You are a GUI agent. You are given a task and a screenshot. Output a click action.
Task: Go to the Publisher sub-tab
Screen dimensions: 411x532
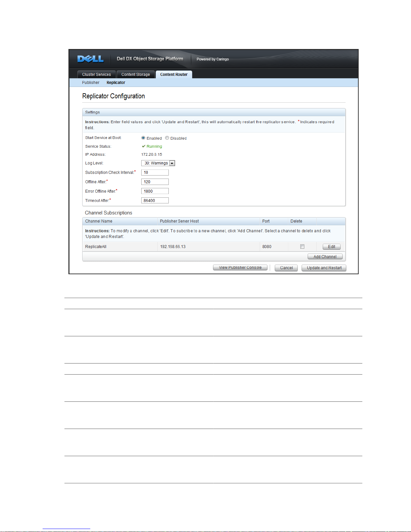tap(91, 83)
